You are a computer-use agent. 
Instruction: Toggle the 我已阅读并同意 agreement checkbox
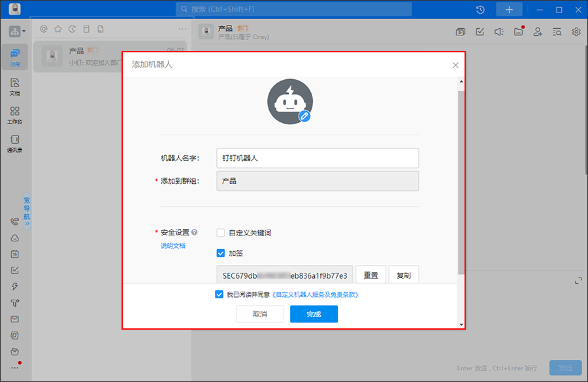click(x=219, y=294)
